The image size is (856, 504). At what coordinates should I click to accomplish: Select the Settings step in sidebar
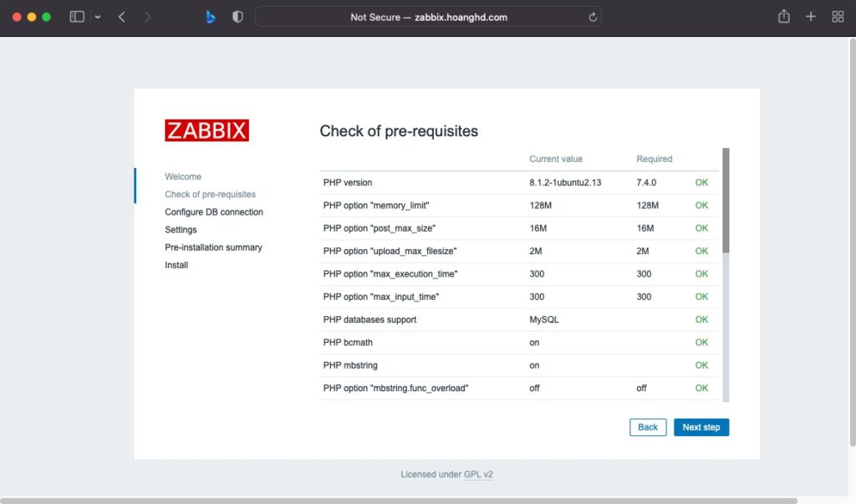tap(181, 230)
